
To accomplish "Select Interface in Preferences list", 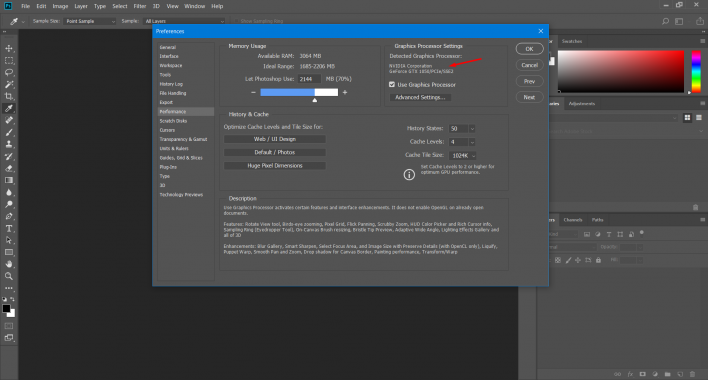I will tap(169, 56).
